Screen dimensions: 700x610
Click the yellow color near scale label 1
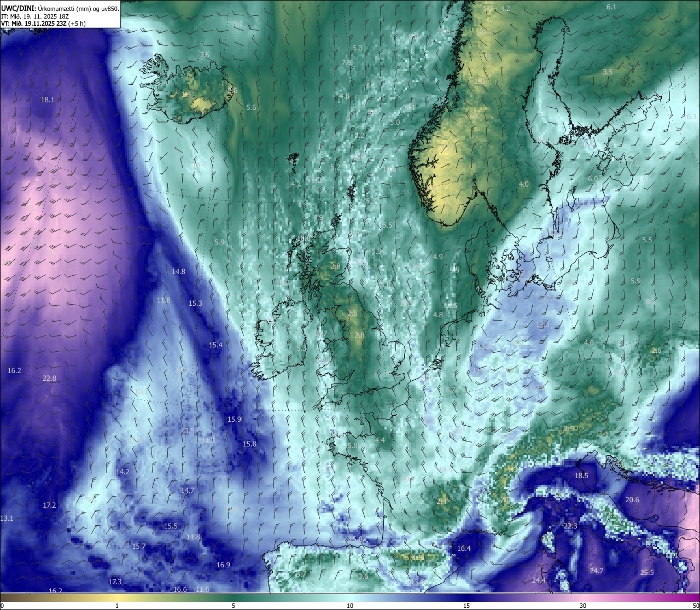(x=117, y=597)
